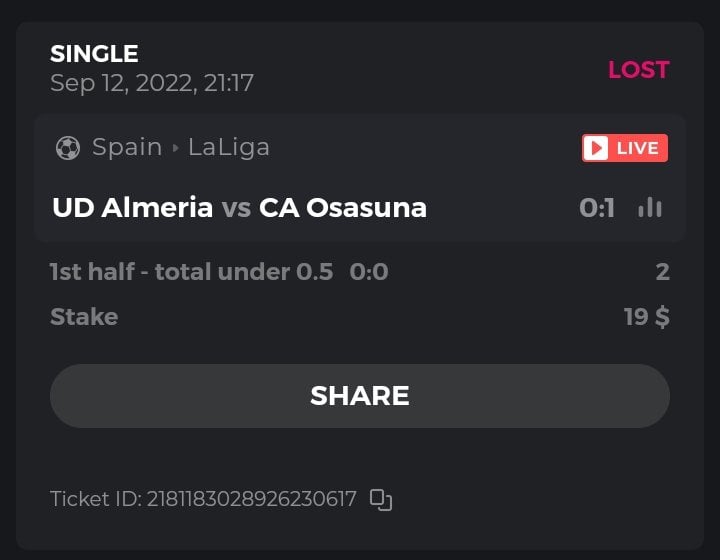Image resolution: width=720 pixels, height=560 pixels.
Task: Click the odds value 2
Action: coord(662,272)
